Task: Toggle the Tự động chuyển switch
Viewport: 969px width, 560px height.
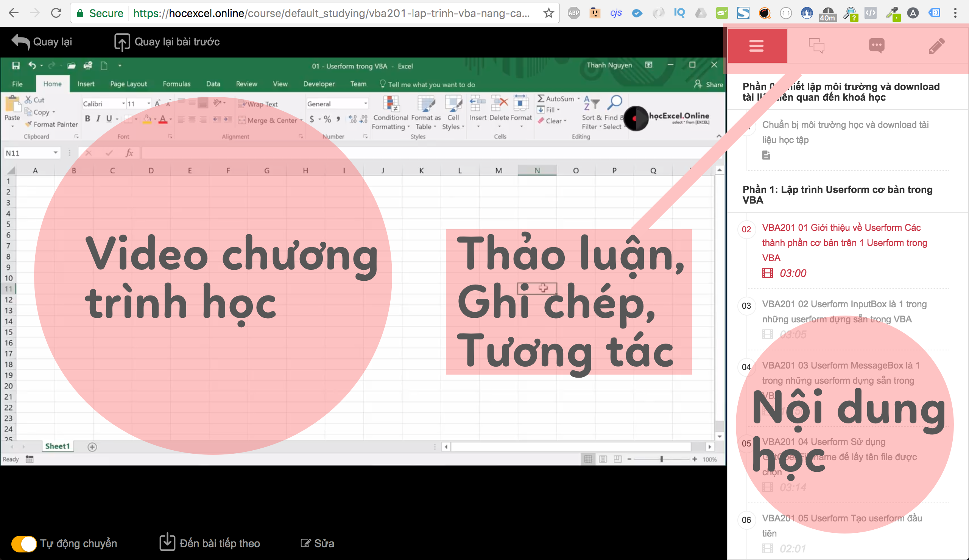Action: (x=24, y=543)
